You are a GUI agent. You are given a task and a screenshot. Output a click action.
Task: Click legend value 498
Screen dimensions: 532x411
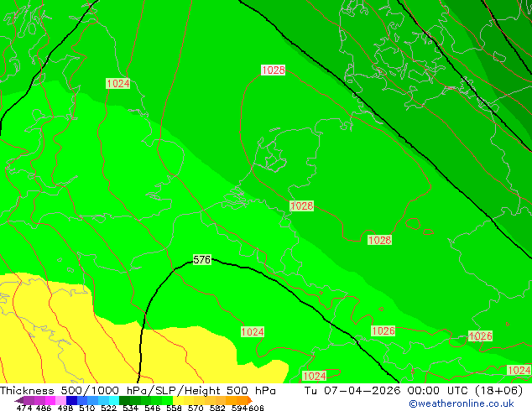point(65,408)
